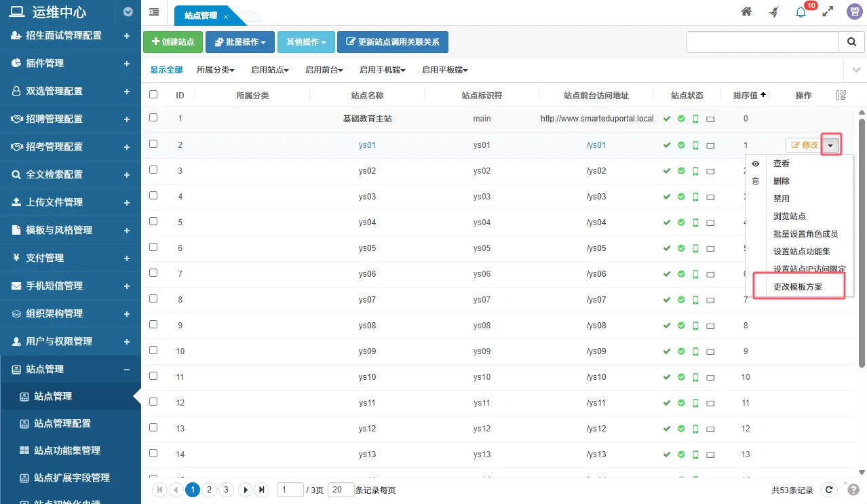
Task: Toggle the select-all checkbox in table header
Action: pos(153,95)
